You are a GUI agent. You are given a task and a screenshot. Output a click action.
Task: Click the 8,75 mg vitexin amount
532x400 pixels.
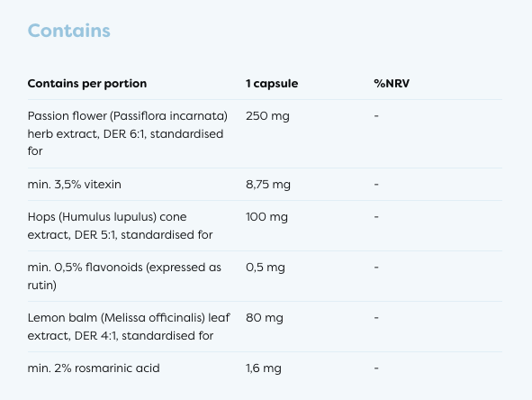pos(268,185)
